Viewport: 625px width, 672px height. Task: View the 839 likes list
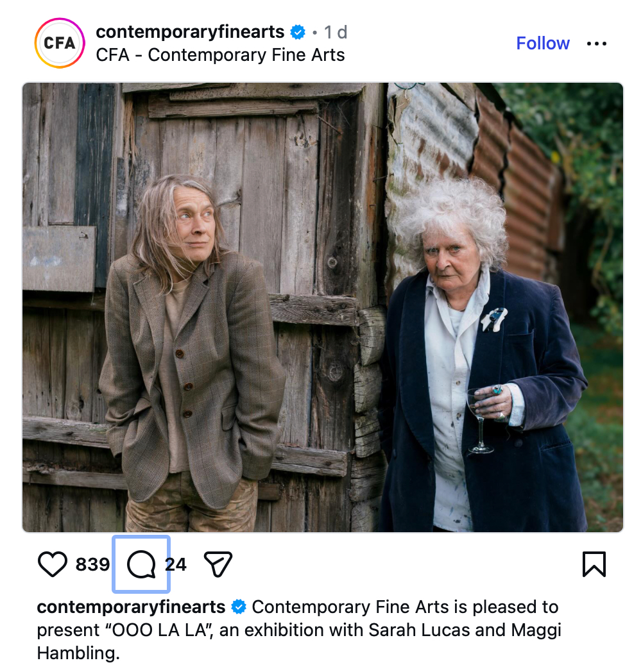[92, 564]
